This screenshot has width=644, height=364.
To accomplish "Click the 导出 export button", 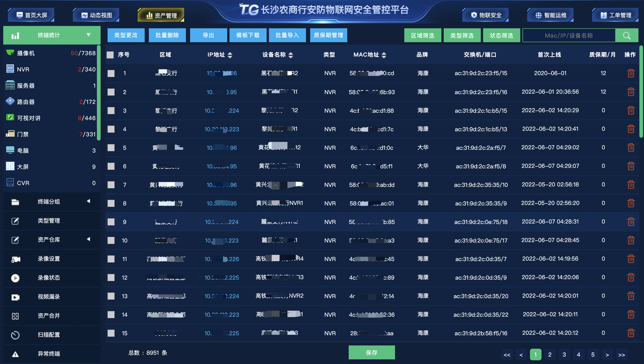I will pos(208,35).
